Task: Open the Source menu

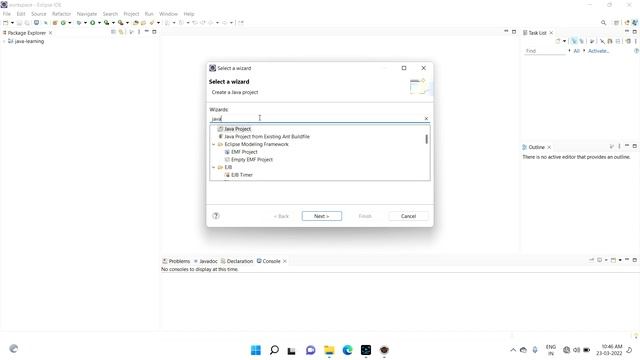Action: (x=39, y=14)
